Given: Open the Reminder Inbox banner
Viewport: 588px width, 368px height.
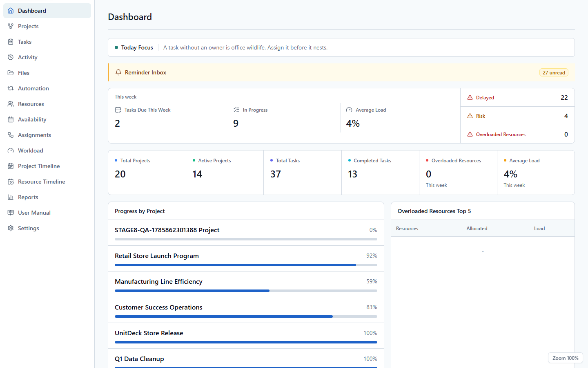Looking at the screenshot, I should (341, 72).
